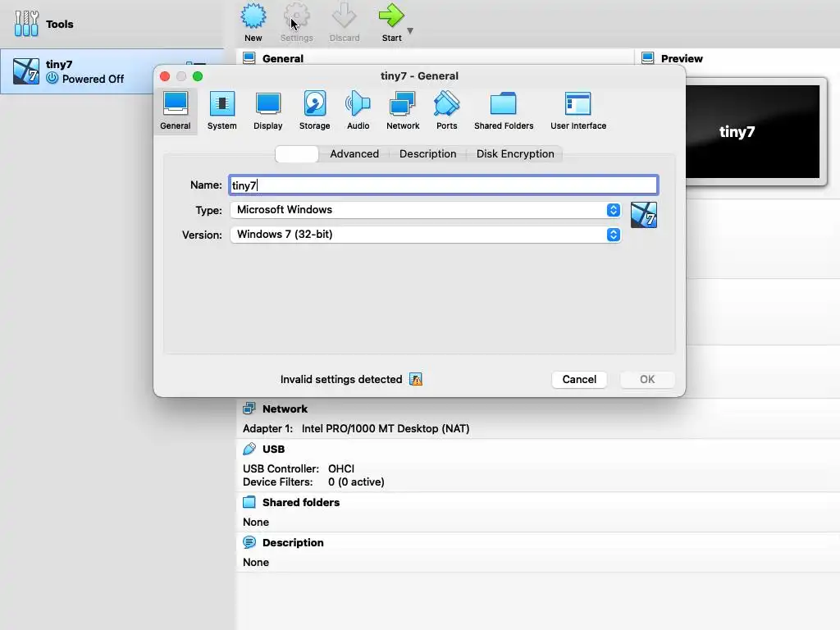Open the General settings category icon
The width and height of the screenshot is (840, 630).
click(x=176, y=111)
